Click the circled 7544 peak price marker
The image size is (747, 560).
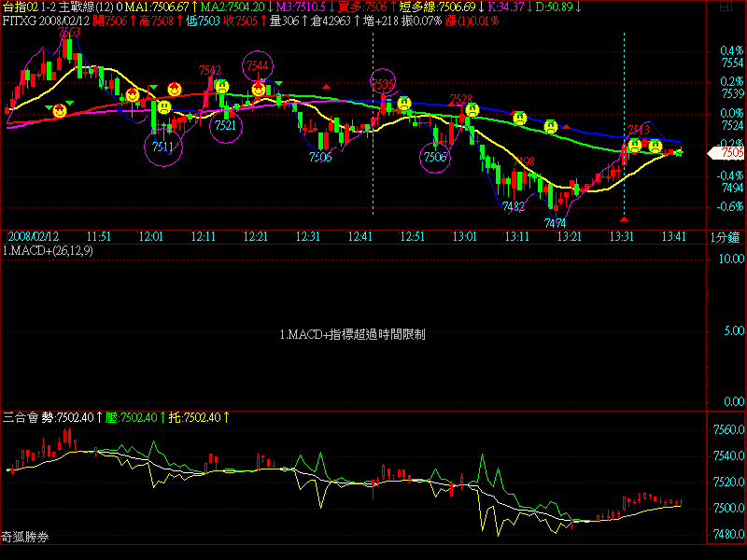click(x=259, y=66)
